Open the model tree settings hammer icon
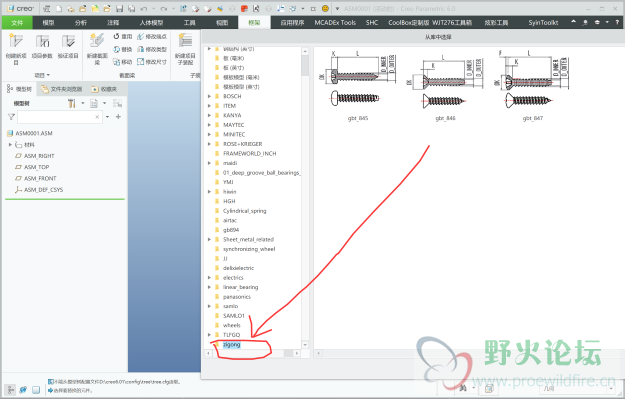The height and width of the screenshot is (399, 625). [72, 104]
